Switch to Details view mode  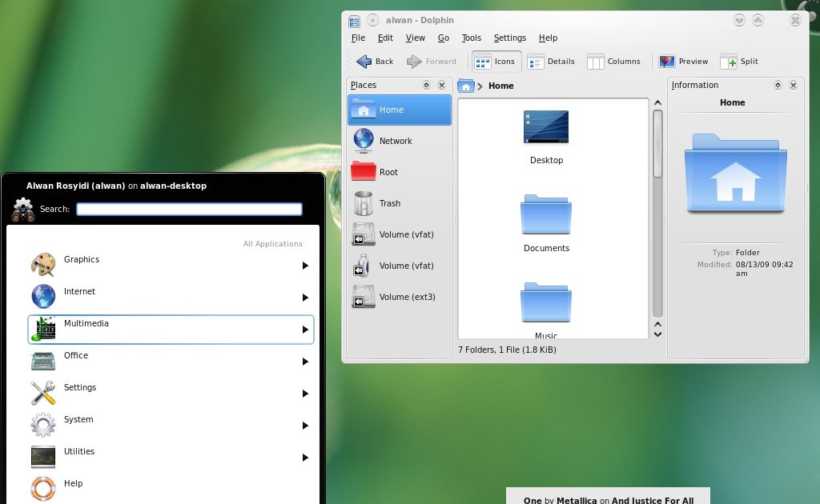[x=551, y=61]
